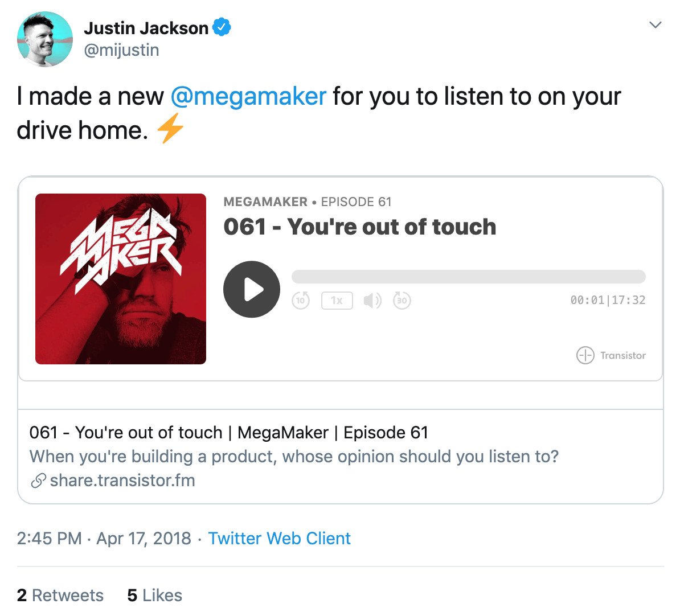Click the Transistor logo icon
Screen dimensions: 680x616
pos(585,355)
